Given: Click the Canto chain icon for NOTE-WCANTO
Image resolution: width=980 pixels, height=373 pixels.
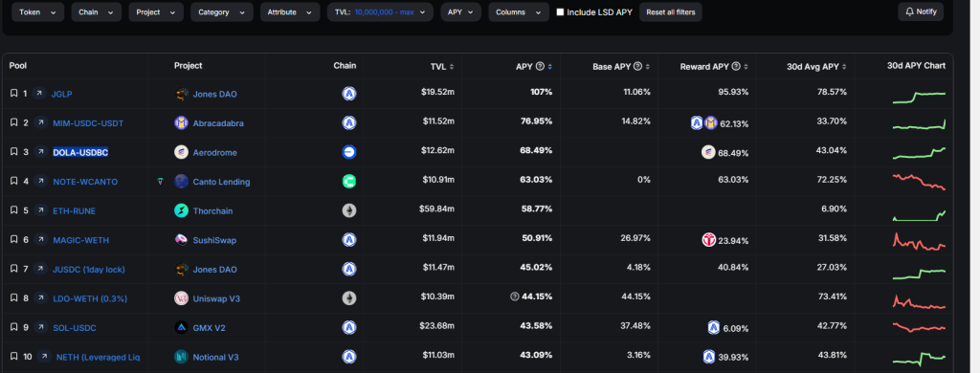Looking at the screenshot, I should click(348, 181).
